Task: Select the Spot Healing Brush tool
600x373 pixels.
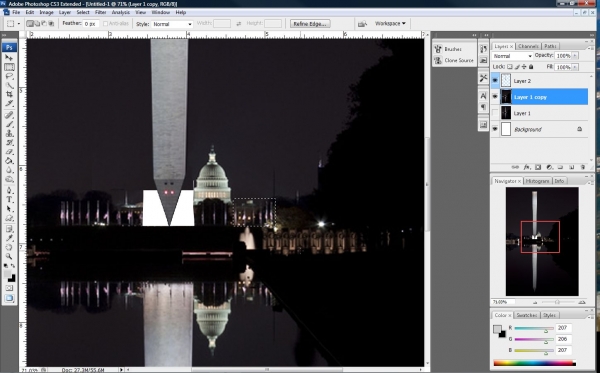Action: [9, 115]
